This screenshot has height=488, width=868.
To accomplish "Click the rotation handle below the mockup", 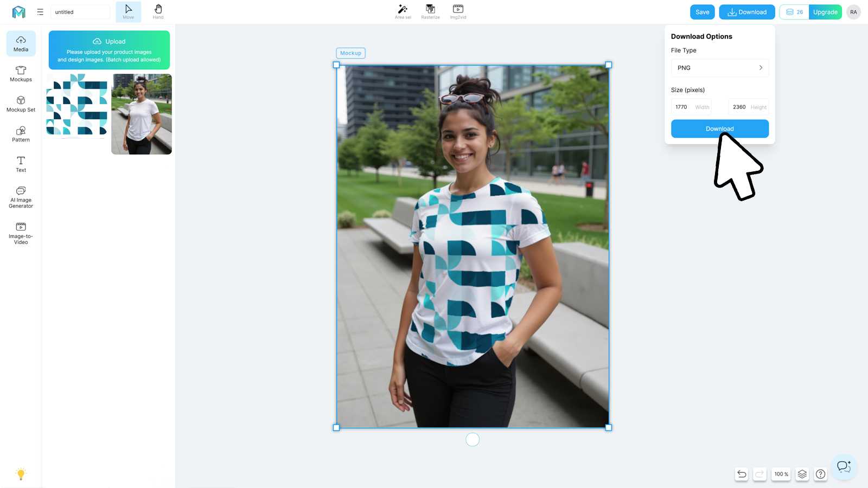I will [473, 440].
